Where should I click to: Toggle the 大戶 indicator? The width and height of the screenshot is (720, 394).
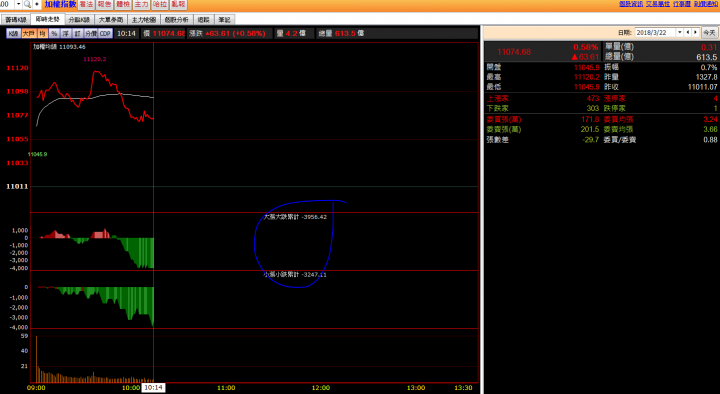pos(28,34)
